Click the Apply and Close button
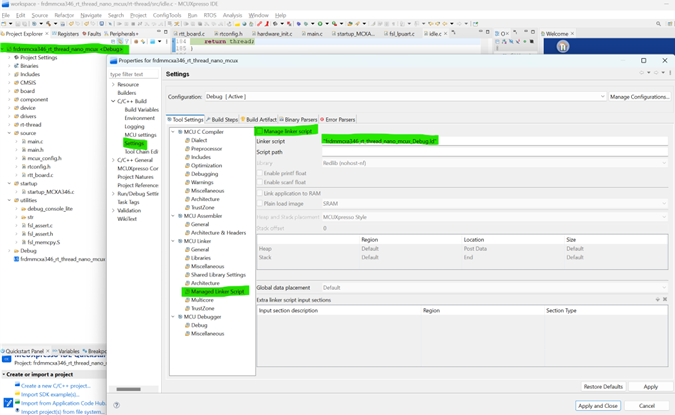This screenshot has width=675, height=415. click(x=597, y=405)
